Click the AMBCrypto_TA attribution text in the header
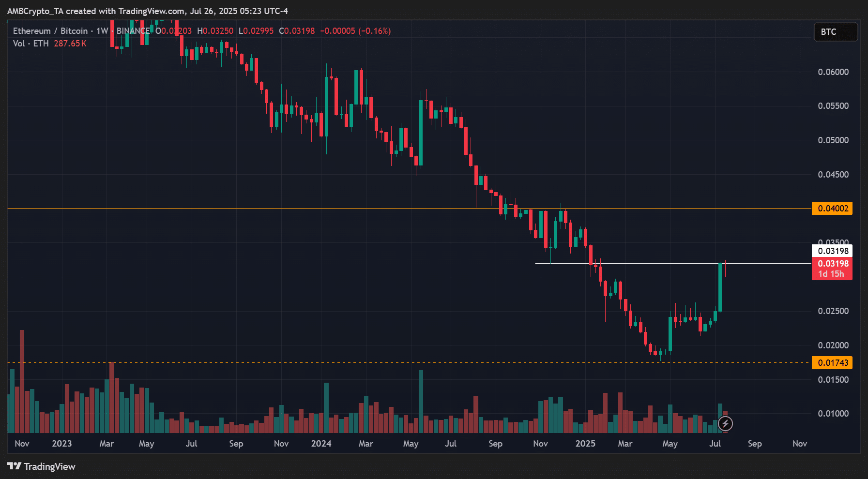This screenshot has width=868, height=479. [36, 11]
